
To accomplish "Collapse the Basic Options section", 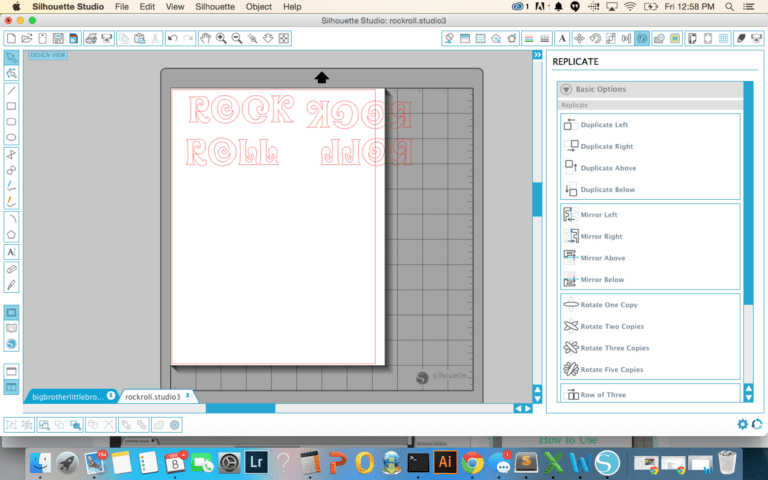I will 566,90.
